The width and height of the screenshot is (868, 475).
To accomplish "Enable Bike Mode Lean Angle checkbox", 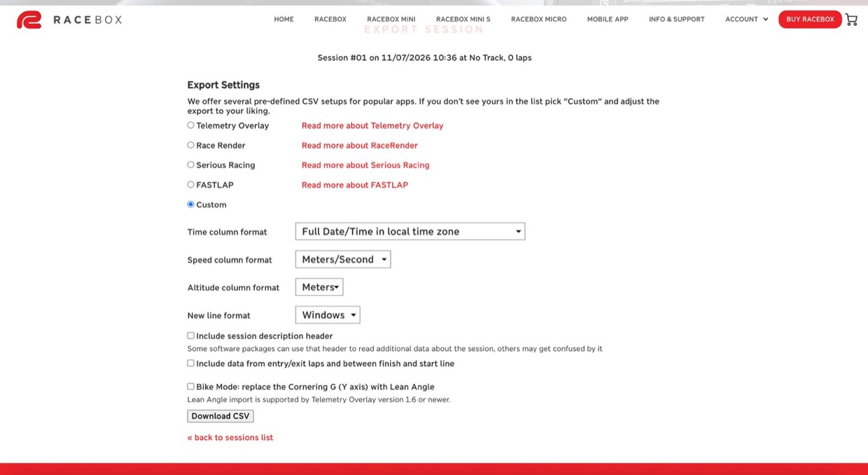I will tap(190, 386).
